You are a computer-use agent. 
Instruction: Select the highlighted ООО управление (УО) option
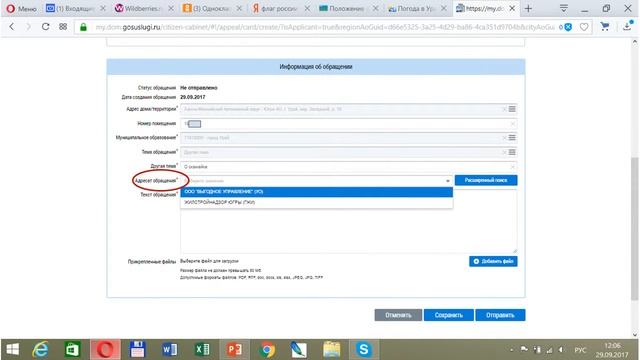click(x=317, y=191)
